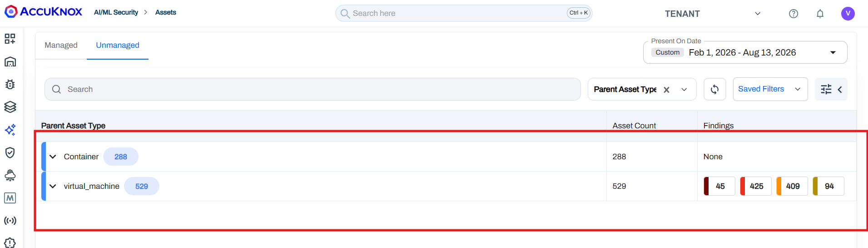
Task: Switch to the Managed tab
Action: 61,45
